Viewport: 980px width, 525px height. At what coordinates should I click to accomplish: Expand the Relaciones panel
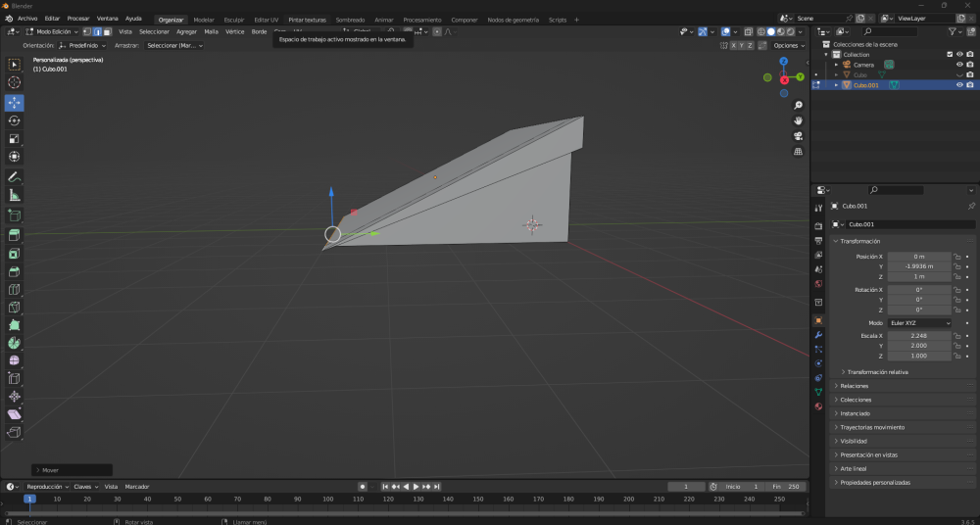tap(855, 386)
